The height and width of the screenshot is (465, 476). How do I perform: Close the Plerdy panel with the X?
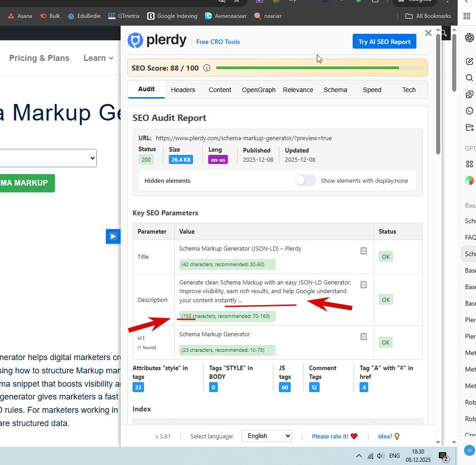point(428,33)
